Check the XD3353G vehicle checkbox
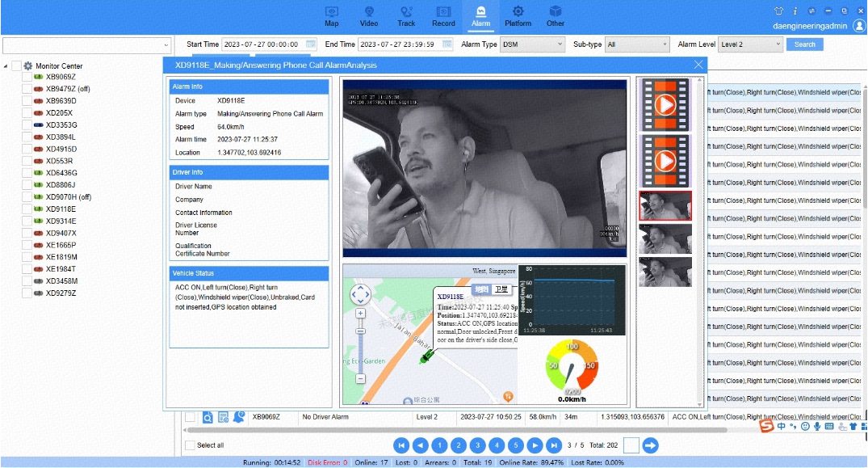This screenshot has height=468, width=868. (x=27, y=125)
